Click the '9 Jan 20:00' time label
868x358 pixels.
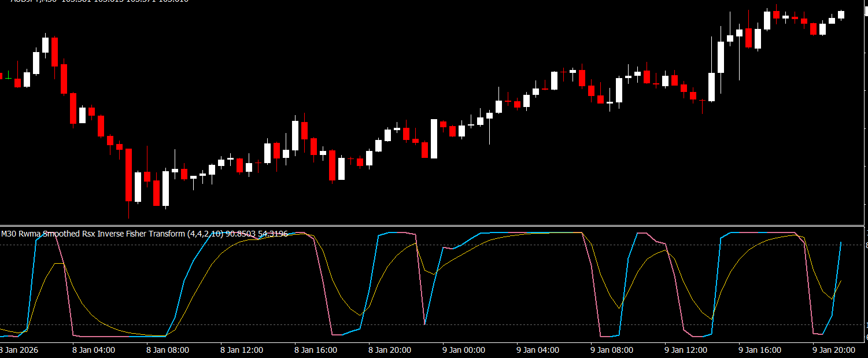coord(834,350)
